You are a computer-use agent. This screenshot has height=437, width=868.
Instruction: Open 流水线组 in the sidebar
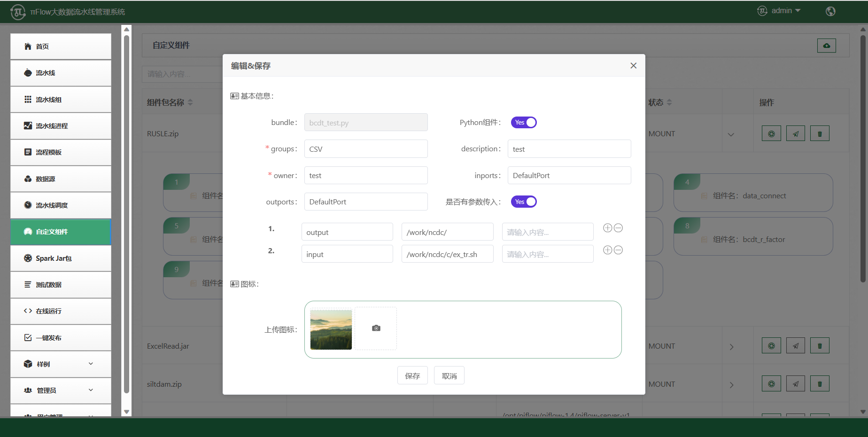coord(61,100)
